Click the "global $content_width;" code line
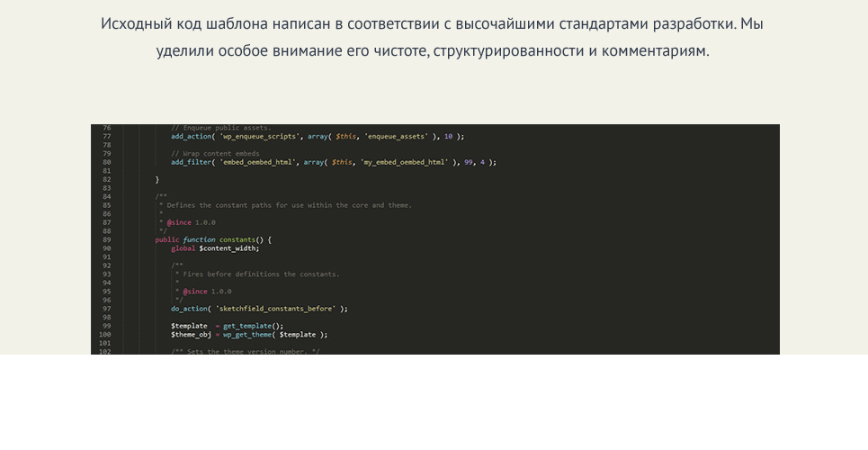 coord(215,248)
